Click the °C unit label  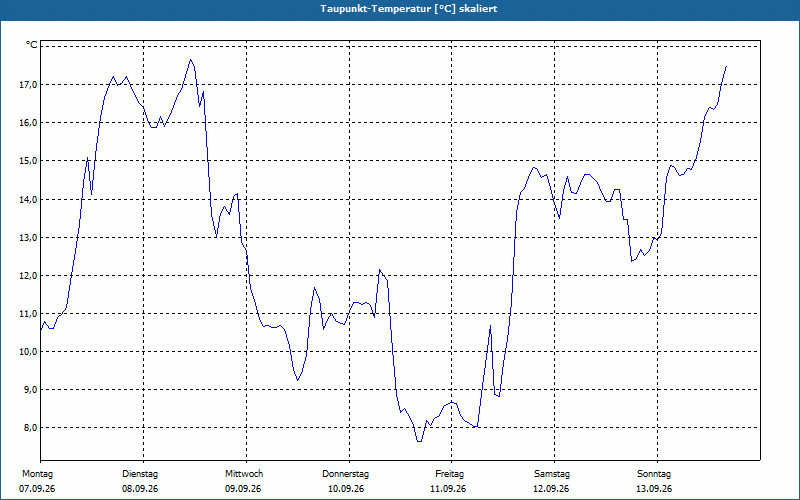pos(32,45)
